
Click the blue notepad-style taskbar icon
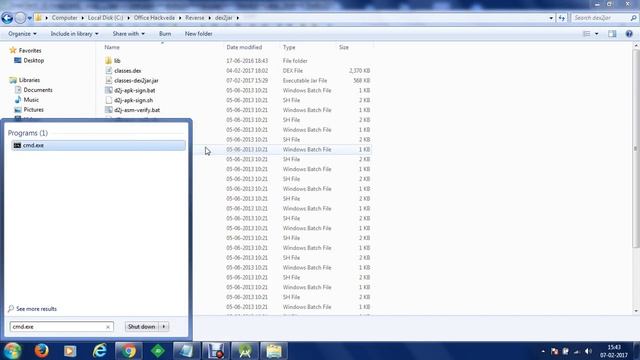(x=187, y=351)
